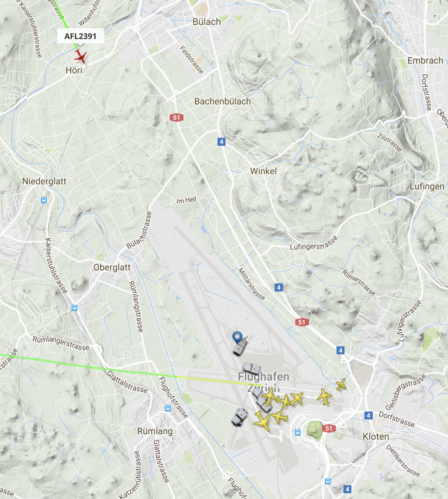This screenshot has width=448, height=499.
Task: Select the gray ground vehicle below the blue pin
Action: point(239,347)
